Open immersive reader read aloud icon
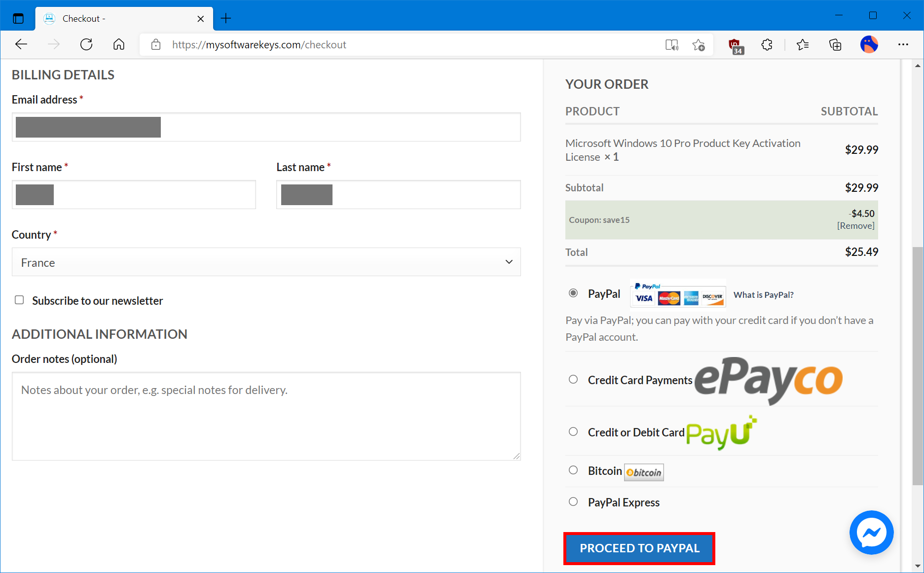Viewport: 924px width, 573px height. coord(672,45)
